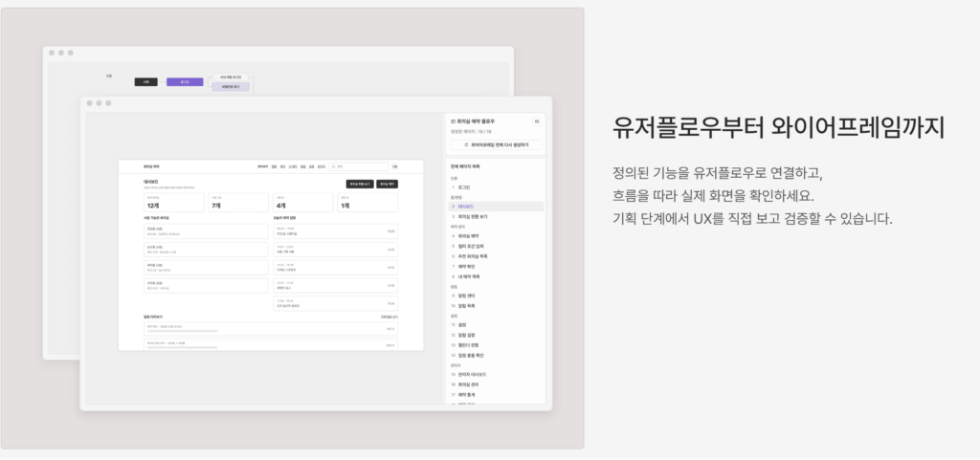Open page 8 내 예약 목록
The image size is (980, 460).
point(497,276)
